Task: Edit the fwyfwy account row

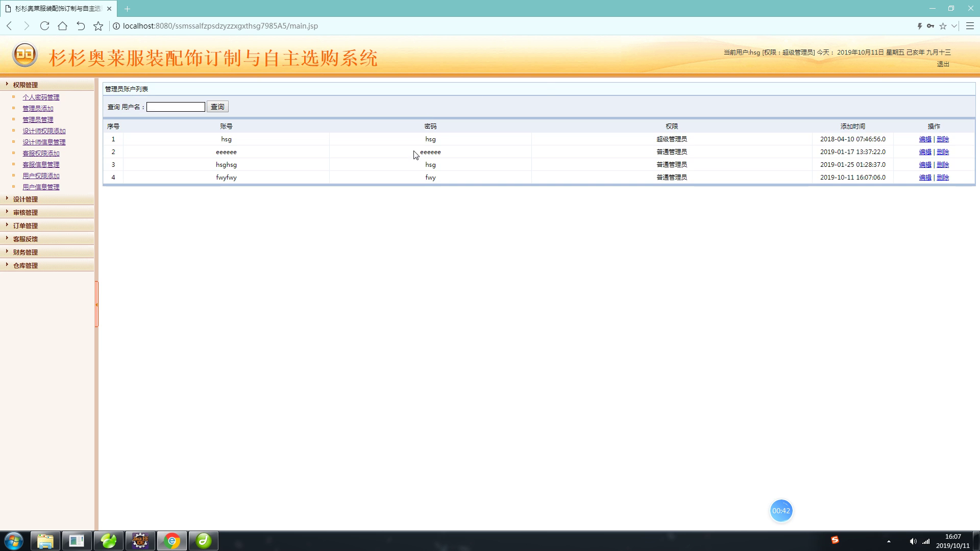Action: click(x=925, y=178)
